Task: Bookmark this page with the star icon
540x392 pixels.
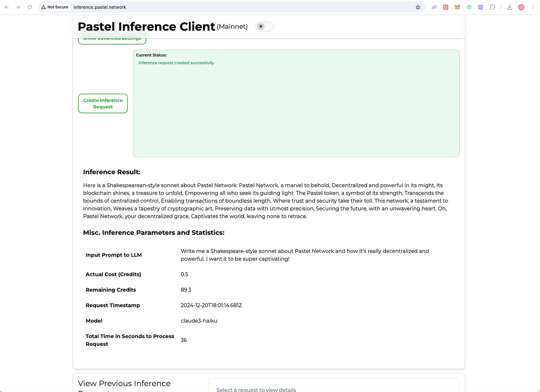Action: [418, 7]
